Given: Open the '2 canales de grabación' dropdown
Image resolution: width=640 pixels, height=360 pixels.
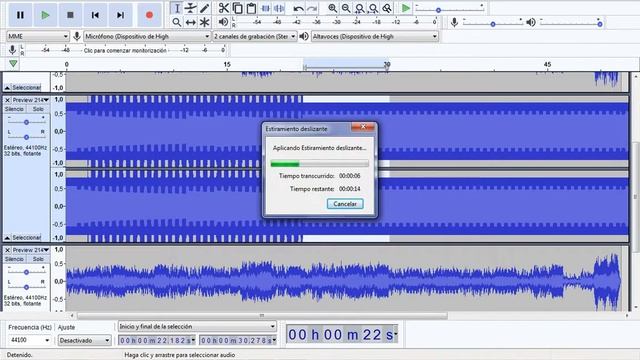Looking at the screenshot, I should click(255, 36).
